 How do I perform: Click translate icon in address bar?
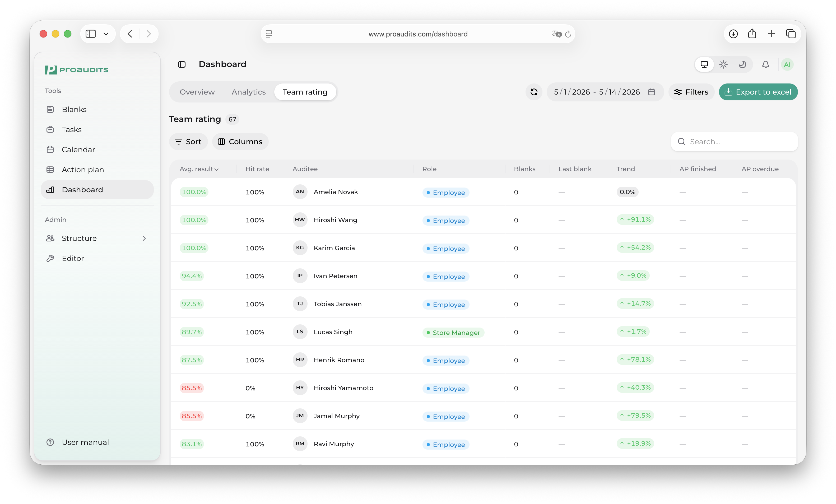(556, 34)
